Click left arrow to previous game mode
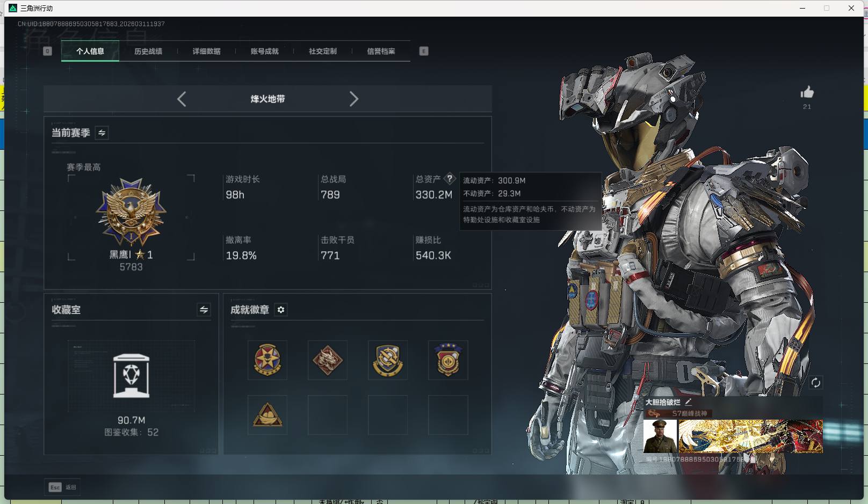The height and width of the screenshot is (504, 868). [181, 99]
